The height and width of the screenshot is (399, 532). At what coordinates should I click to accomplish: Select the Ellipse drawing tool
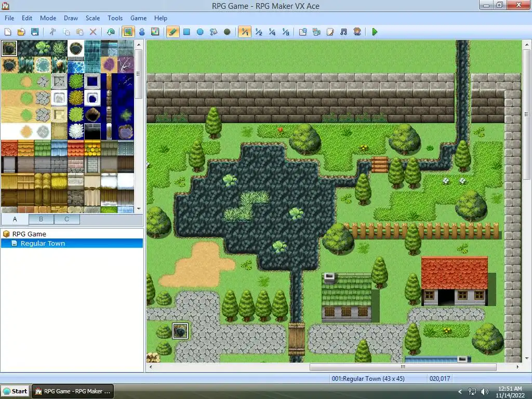200,32
